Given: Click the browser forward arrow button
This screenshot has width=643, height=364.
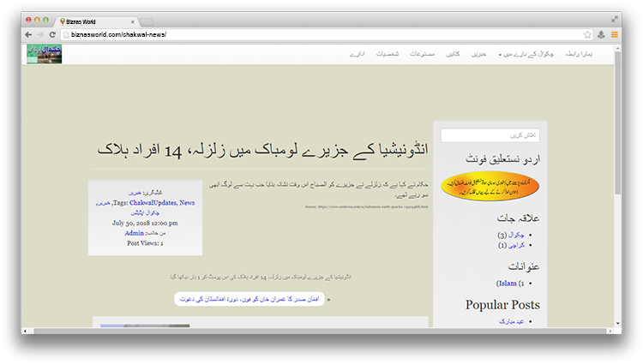Looking at the screenshot, I should click(40, 35).
